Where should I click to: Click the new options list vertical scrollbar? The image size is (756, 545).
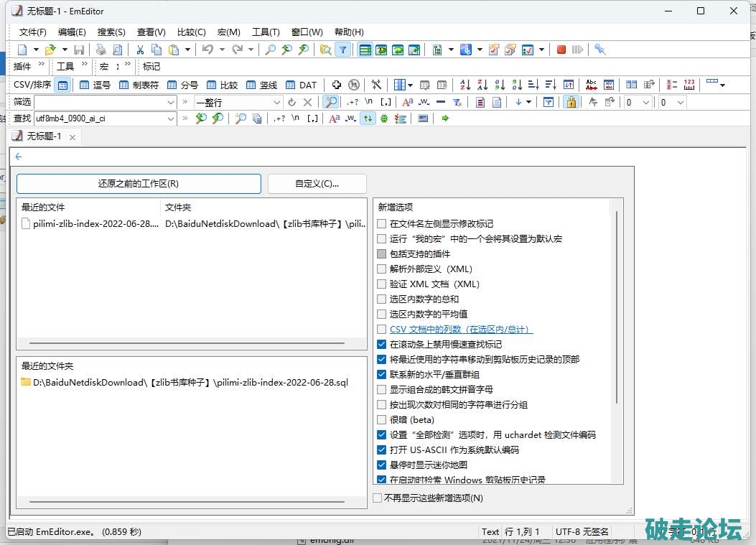(615, 345)
